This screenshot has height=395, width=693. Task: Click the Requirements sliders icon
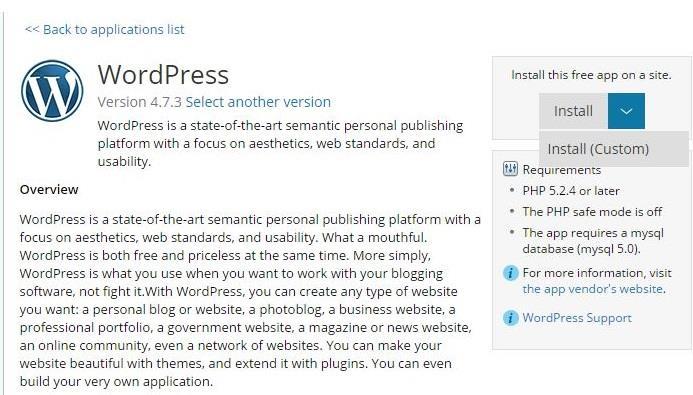(x=510, y=169)
